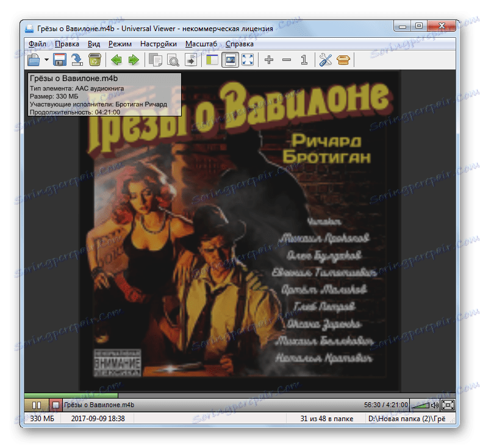Click the copy pages toolbar icon
Screen dimensions: 480x448
(156, 60)
